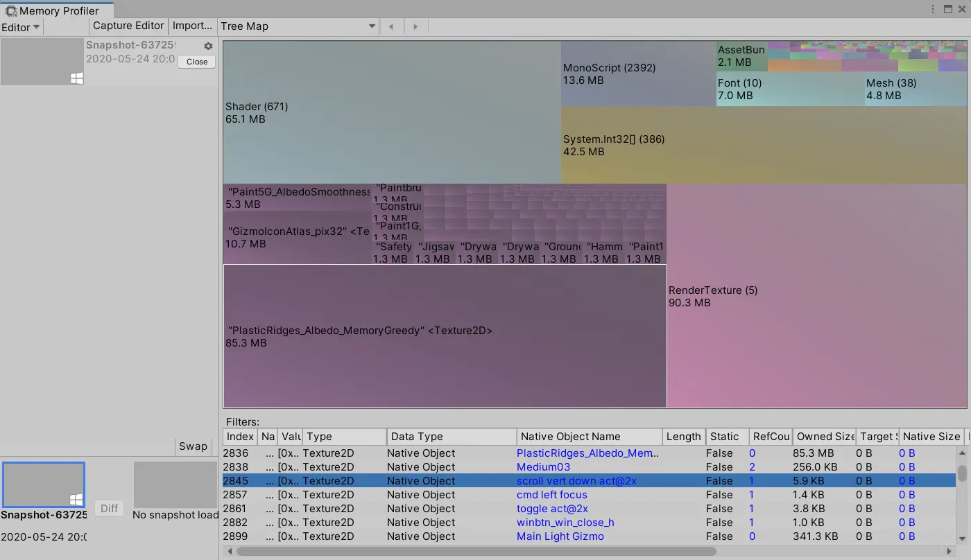Image resolution: width=971 pixels, height=560 pixels.
Task: Click the forward navigation arrow beside Tree Map
Action: [415, 26]
